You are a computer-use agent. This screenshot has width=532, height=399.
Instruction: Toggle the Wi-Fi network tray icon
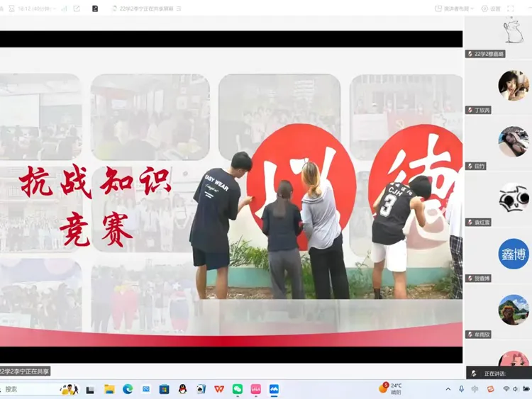(x=506, y=389)
